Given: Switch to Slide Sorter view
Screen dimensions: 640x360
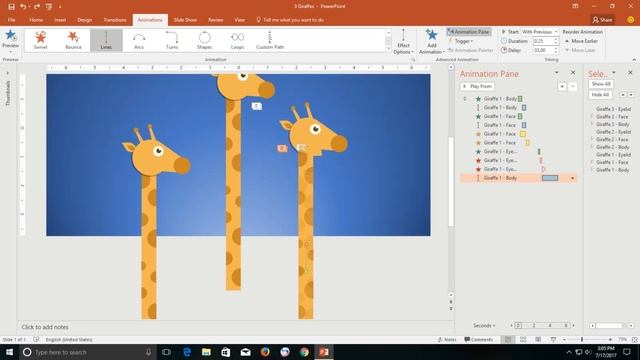Looking at the screenshot, I should coord(523,340).
